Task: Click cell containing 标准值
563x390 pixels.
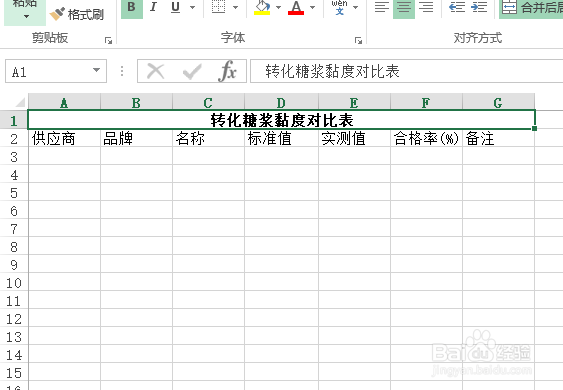Action: coord(282,138)
